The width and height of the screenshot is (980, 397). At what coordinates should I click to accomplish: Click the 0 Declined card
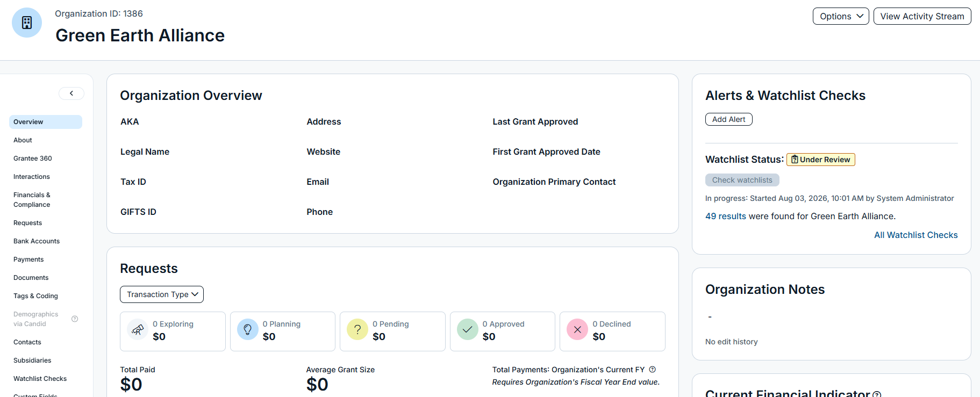pyautogui.click(x=612, y=331)
